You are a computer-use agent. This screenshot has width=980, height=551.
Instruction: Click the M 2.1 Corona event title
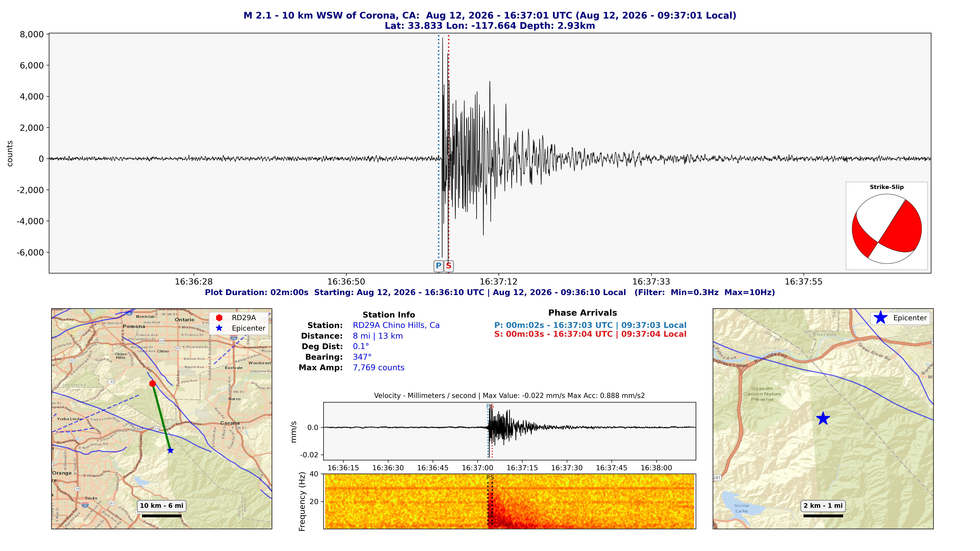click(x=490, y=16)
